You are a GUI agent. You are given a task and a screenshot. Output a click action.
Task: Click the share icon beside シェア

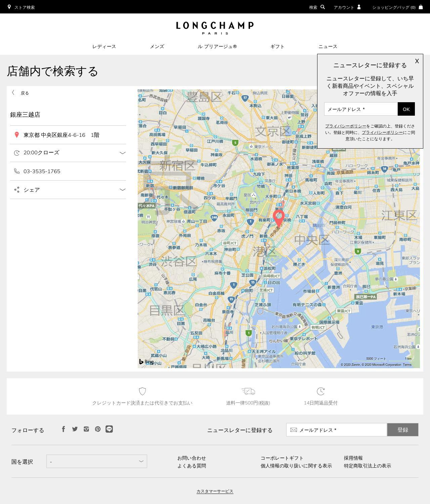point(16,190)
